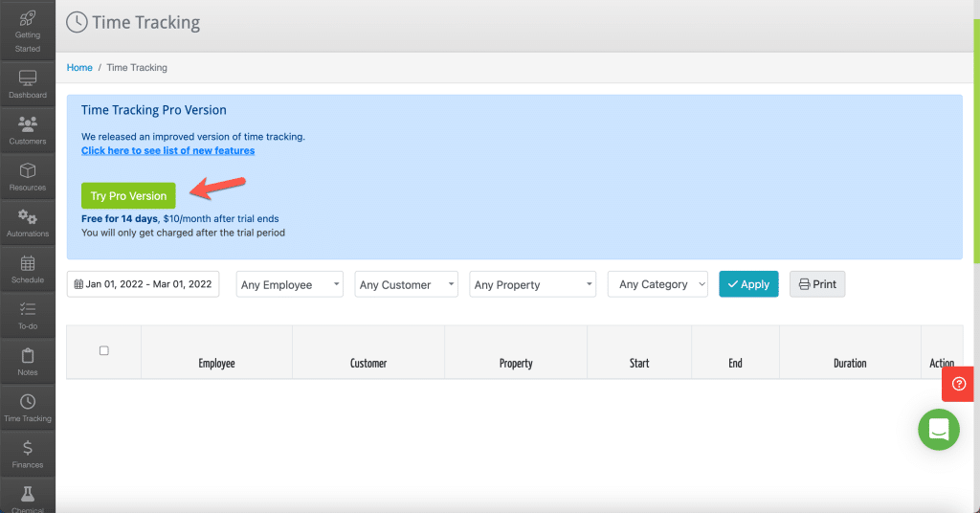This screenshot has width=980, height=513.
Task: Expand the Any Property dropdown
Action: 532,284
